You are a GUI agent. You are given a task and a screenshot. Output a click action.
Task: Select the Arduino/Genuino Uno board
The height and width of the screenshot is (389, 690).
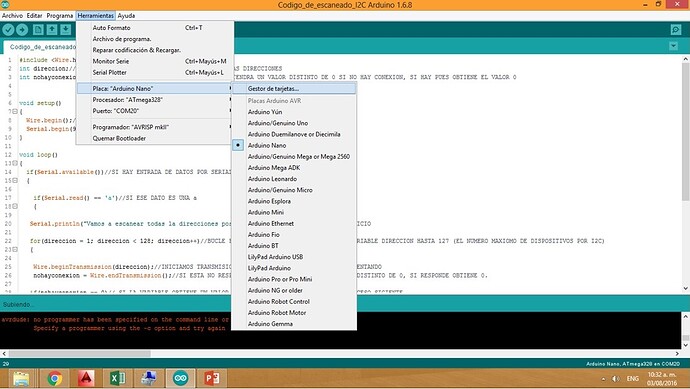pos(294,123)
